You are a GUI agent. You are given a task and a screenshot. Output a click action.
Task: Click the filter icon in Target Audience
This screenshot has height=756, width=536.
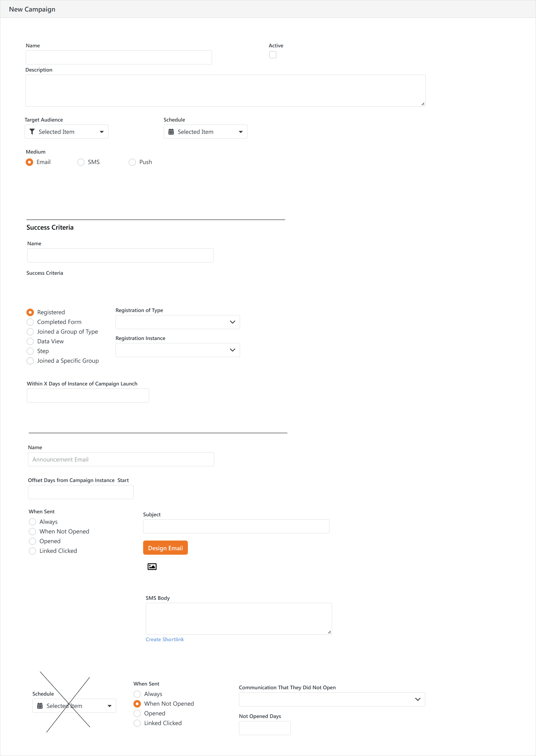pyautogui.click(x=32, y=132)
